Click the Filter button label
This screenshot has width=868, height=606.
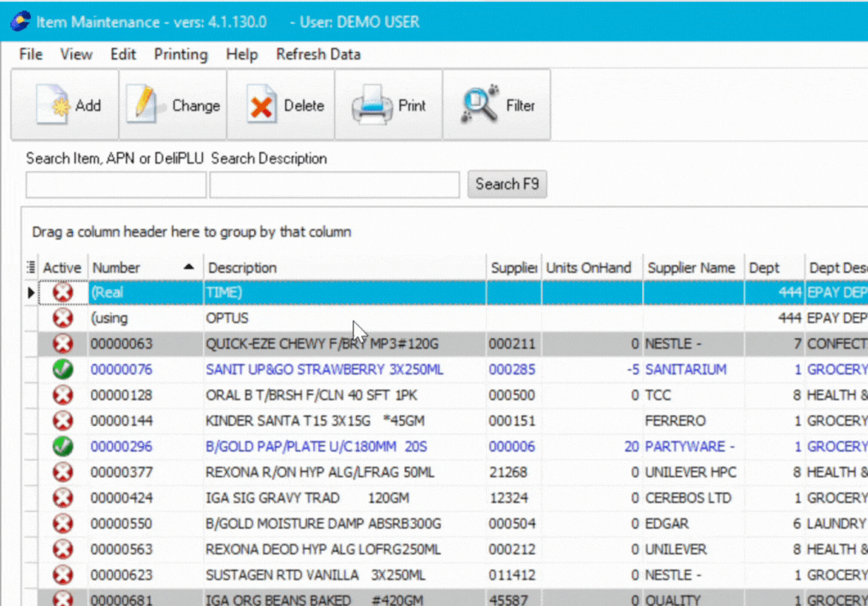[520, 105]
